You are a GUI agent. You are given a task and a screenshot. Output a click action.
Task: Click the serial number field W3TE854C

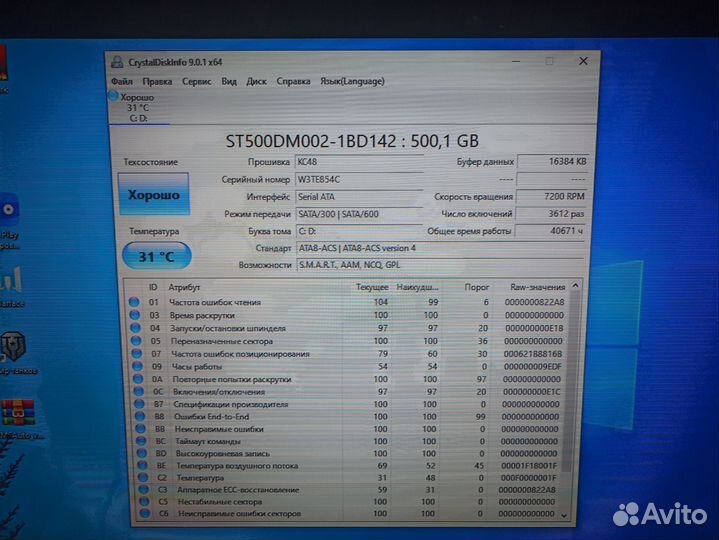point(359,179)
